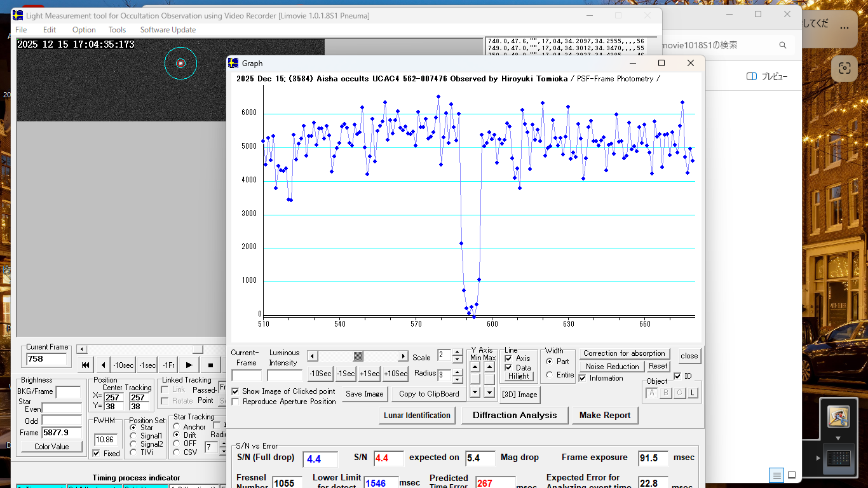Click the Diffraction Analysis button
868x488 pixels.
click(x=514, y=415)
